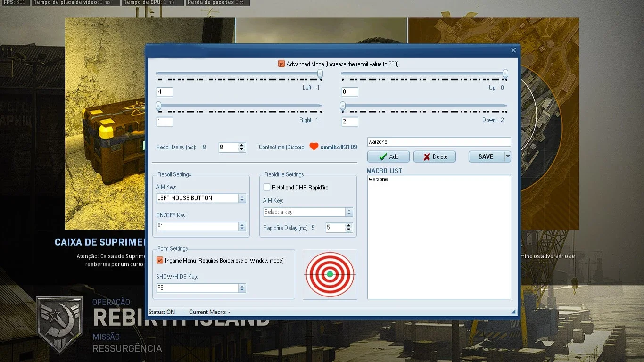Click the red heart Discord icon
Viewport: 644px width, 362px height.
(x=314, y=147)
